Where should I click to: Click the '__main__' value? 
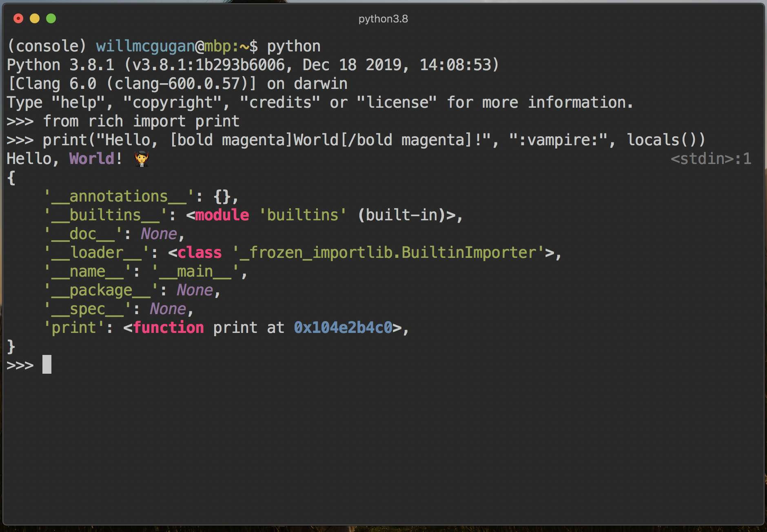[x=195, y=271]
